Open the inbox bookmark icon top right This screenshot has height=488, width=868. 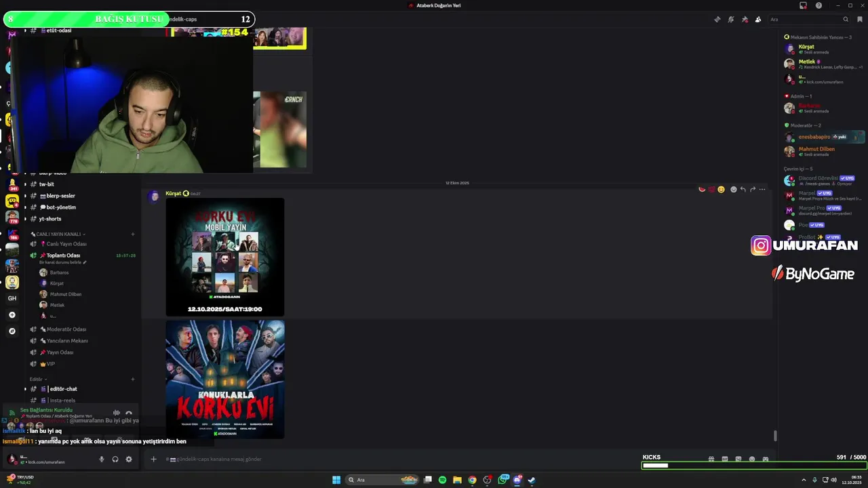coord(860,20)
